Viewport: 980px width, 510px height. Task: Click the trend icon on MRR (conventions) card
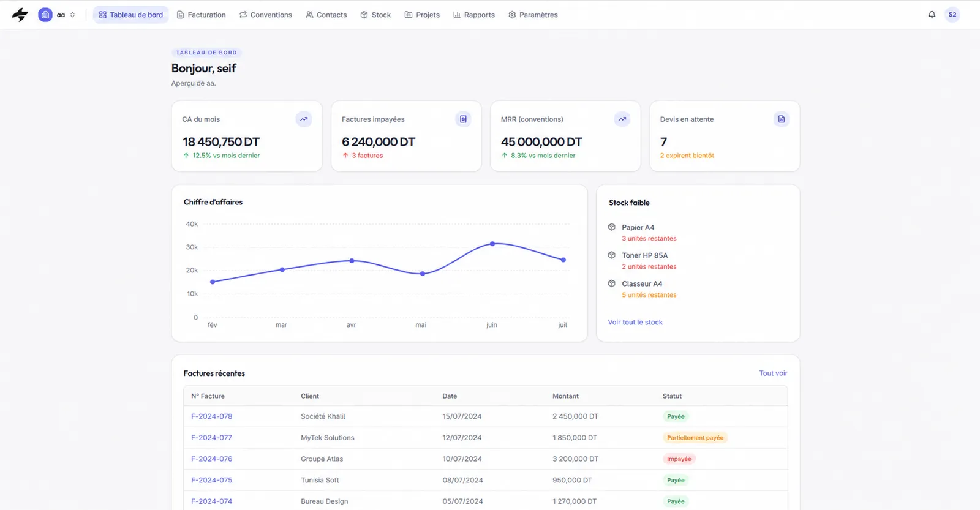click(x=622, y=119)
